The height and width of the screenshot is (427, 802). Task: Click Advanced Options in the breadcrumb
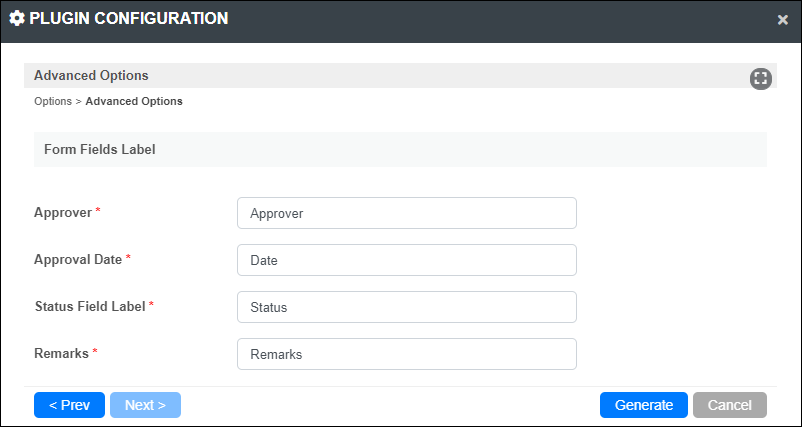(134, 101)
